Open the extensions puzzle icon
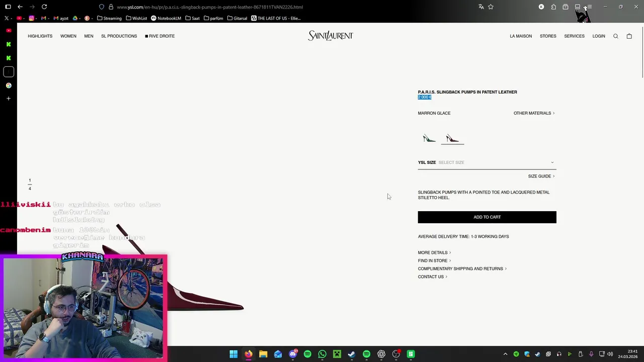 [x=553, y=7]
